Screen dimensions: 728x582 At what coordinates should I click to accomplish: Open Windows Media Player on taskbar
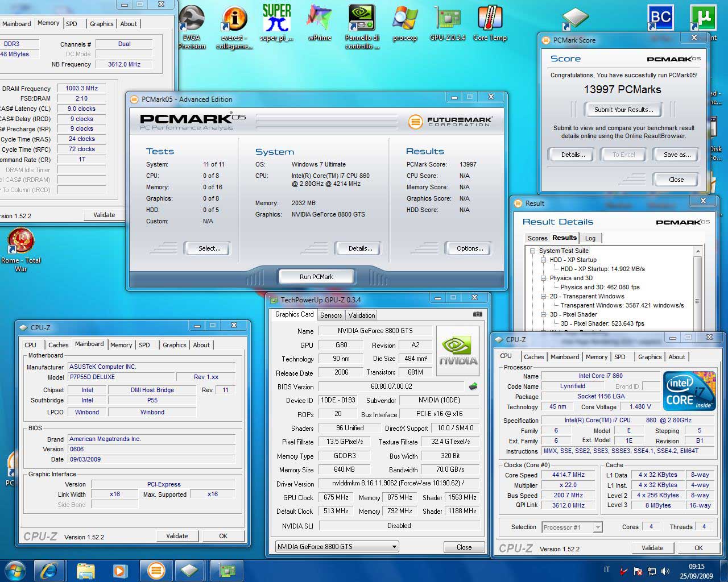[x=120, y=571]
